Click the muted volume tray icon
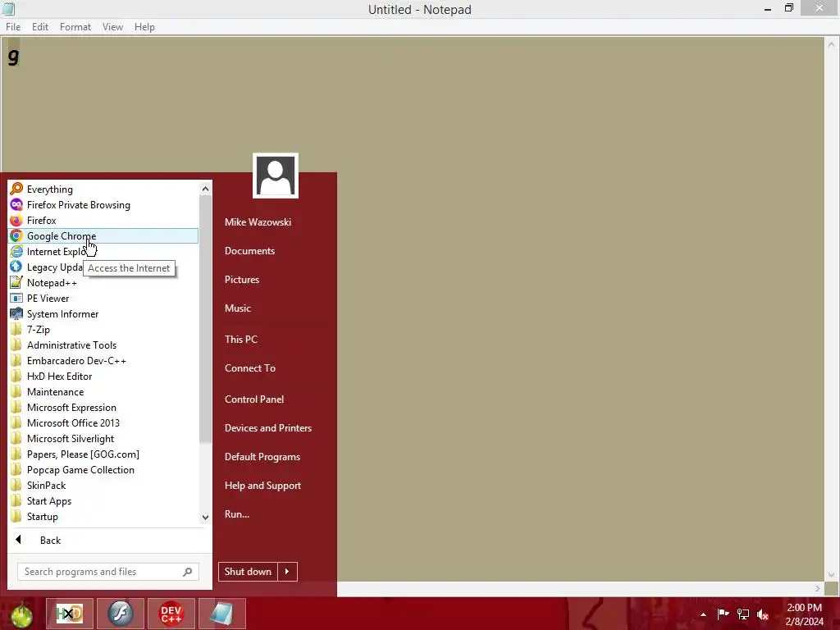The width and height of the screenshot is (840, 630). [763, 614]
